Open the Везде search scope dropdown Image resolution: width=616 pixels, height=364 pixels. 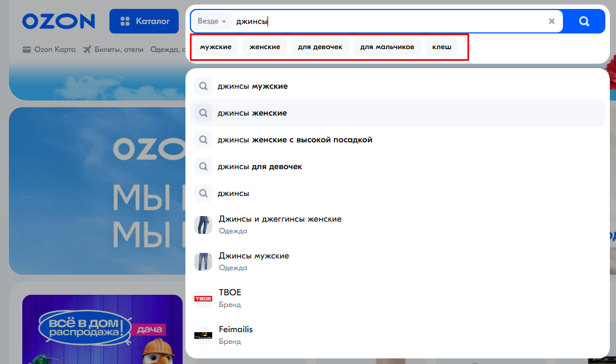(x=212, y=21)
